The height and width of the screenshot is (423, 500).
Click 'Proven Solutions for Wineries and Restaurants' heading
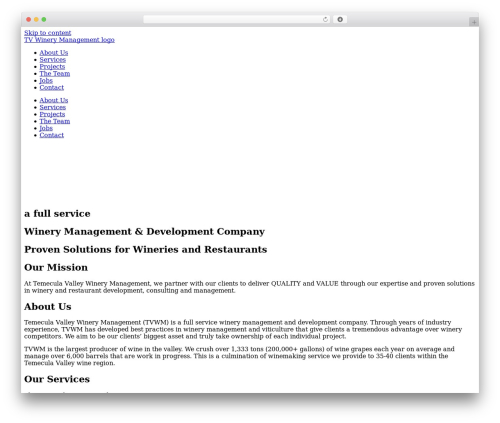click(146, 250)
